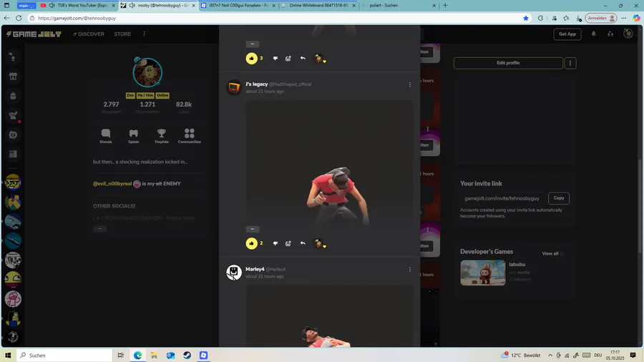The height and width of the screenshot is (362, 644).
Task: Expand collapsed content of J's legacy post
Action: coord(252,229)
